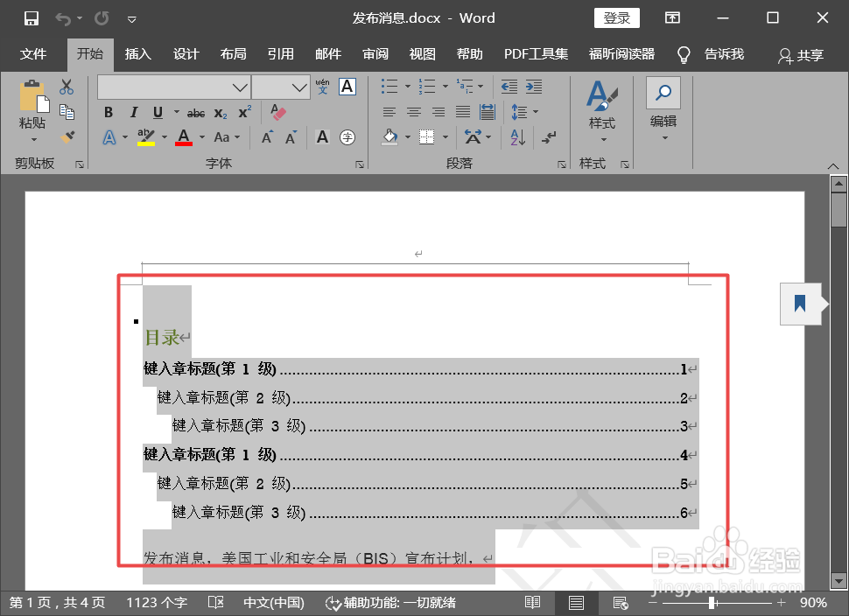
Task: Apply strikethrough to selected text
Action: point(195,112)
